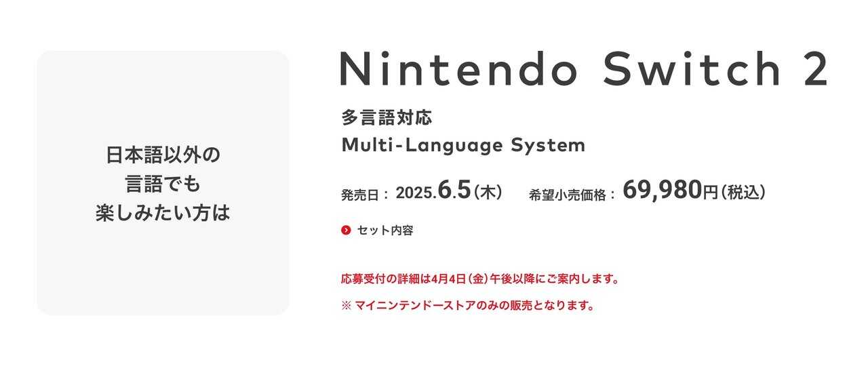
Task: Select the 多言語対応 heading
Action: pos(387,118)
